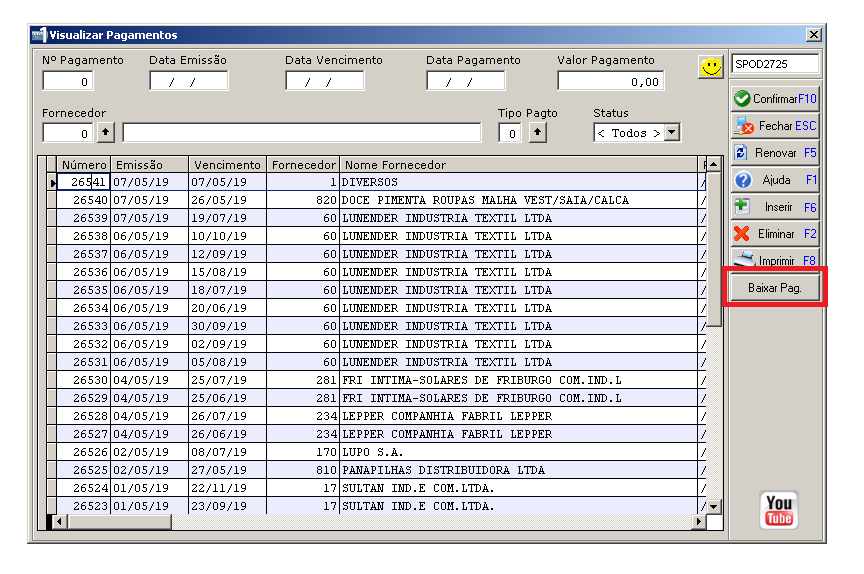Click the Fornecedor name text field

302,133
